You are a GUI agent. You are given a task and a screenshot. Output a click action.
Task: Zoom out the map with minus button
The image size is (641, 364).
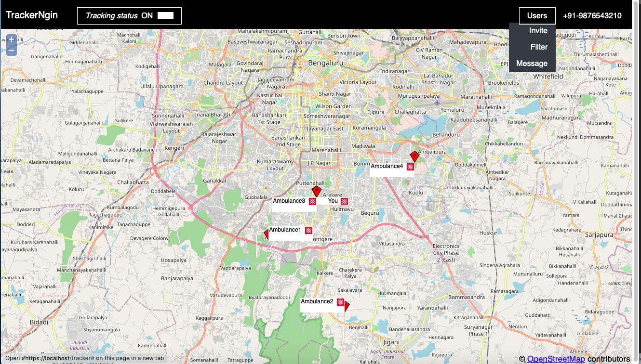12,50
